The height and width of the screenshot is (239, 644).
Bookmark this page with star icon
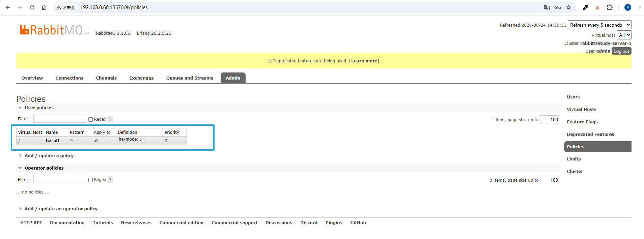(568, 7)
